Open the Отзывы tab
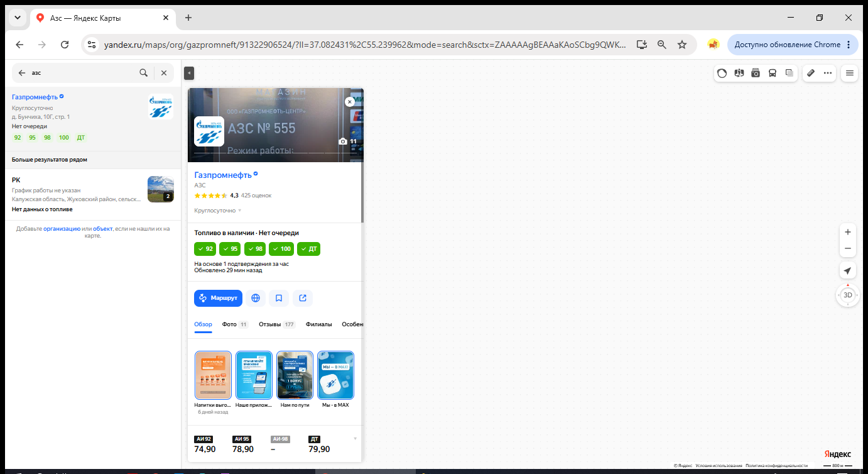Image resolution: width=868 pixels, height=474 pixels. tap(277, 324)
